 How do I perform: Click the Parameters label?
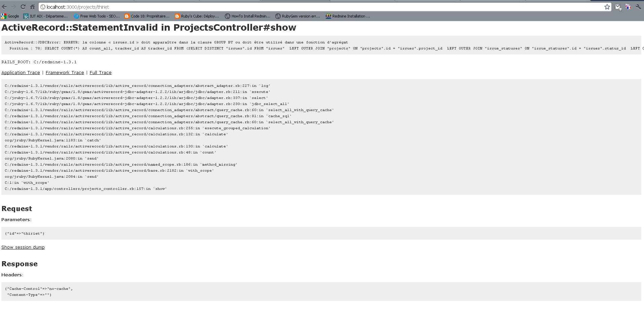pos(16,219)
